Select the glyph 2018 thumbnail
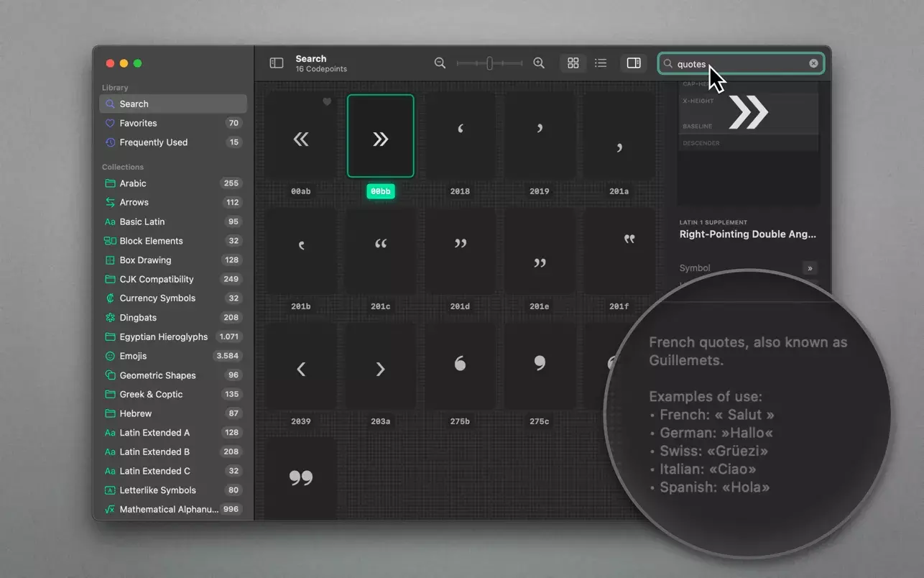This screenshot has width=924, height=578. 460,135
